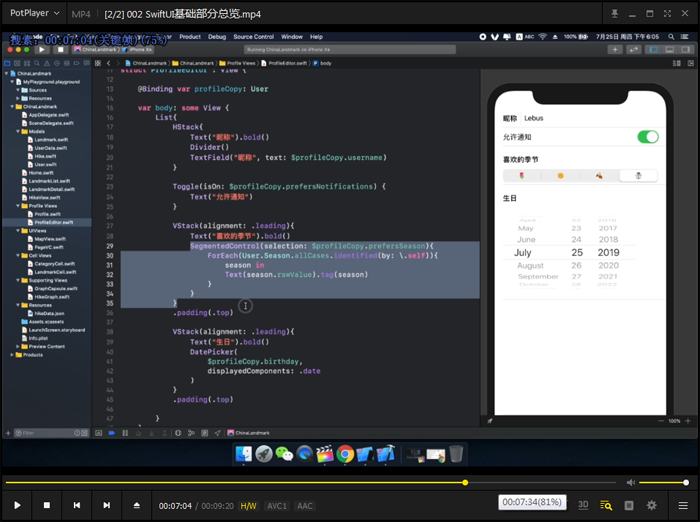
Task: Click the AVC1 video codec label
Action: tap(277, 506)
